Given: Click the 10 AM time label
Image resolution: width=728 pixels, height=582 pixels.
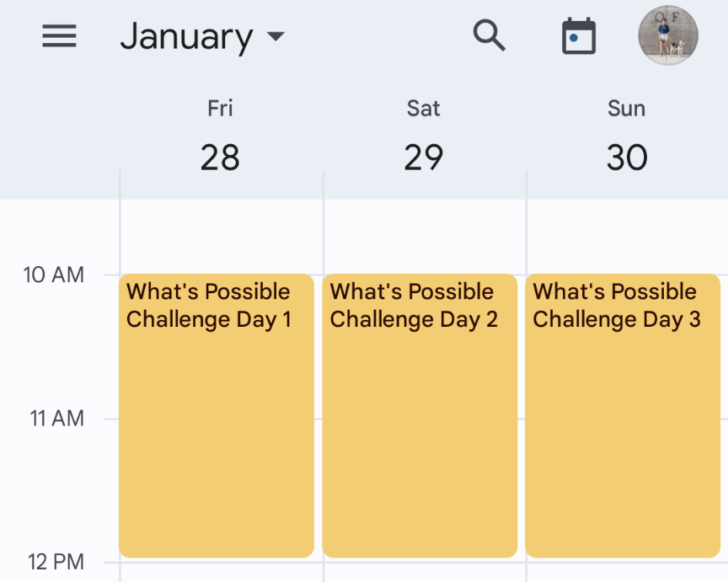Looking at the screenshot, I should pos(54,275).
